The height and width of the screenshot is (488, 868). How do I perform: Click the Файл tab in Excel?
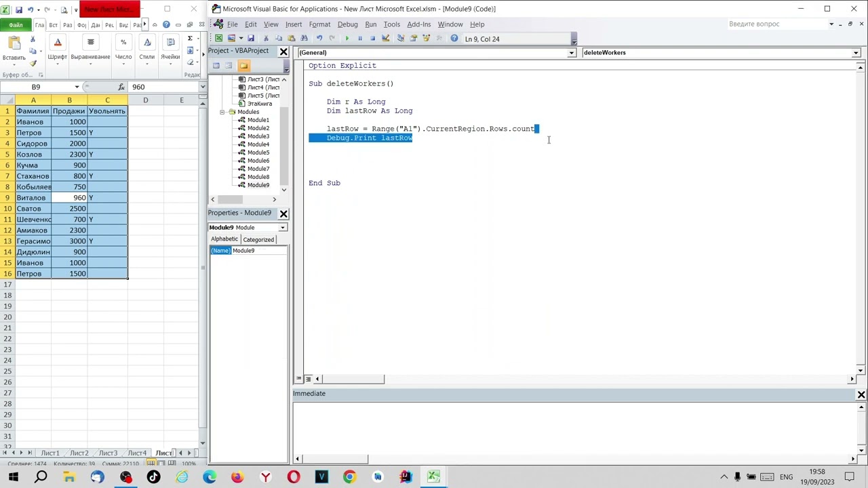click(x=16, y=25)
